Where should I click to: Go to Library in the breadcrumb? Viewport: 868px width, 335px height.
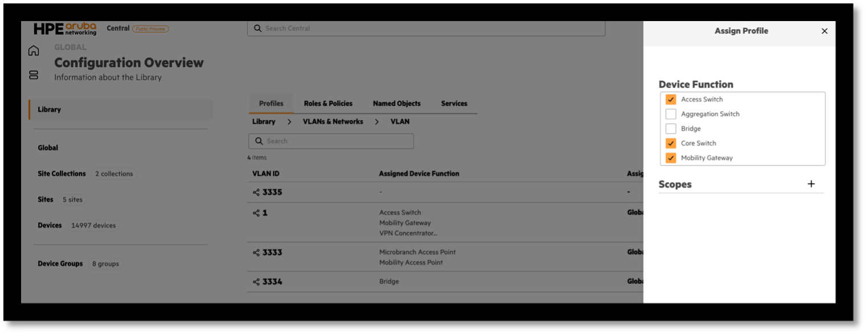pyautogui.click(x=264, y=122)
